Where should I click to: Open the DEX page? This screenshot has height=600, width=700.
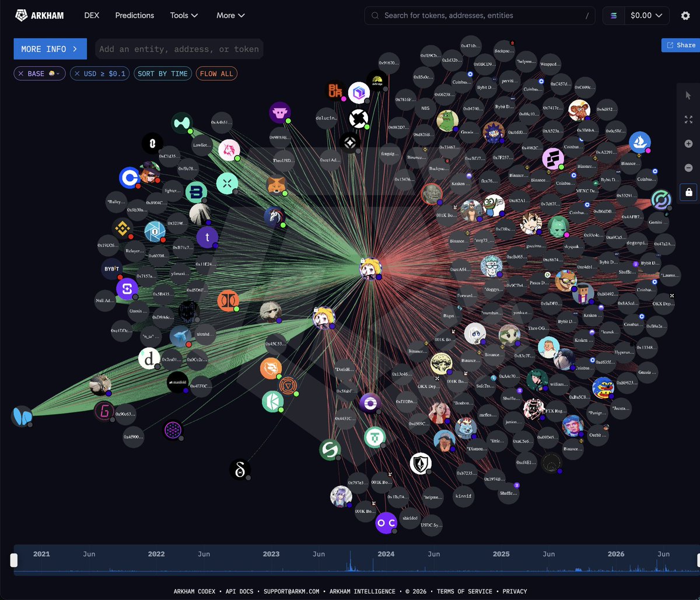(92, 16)
